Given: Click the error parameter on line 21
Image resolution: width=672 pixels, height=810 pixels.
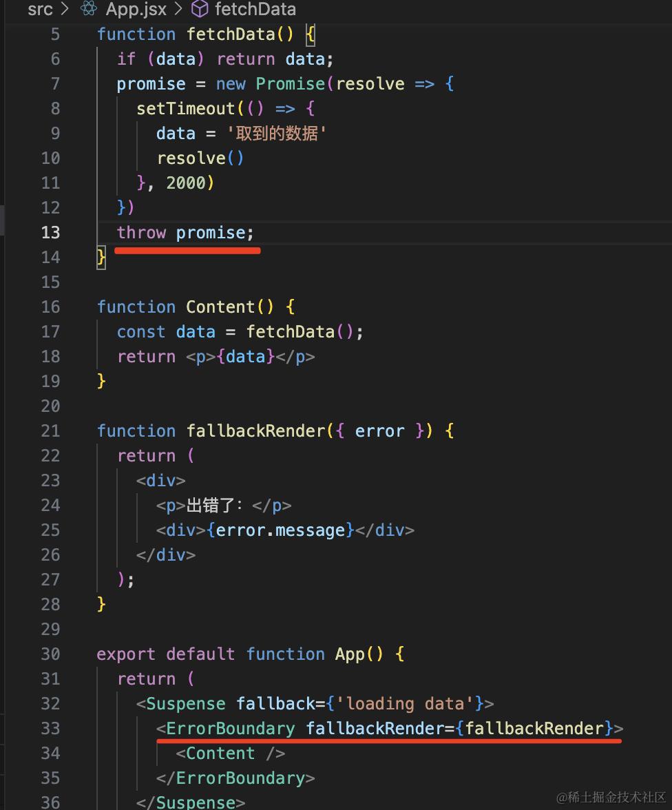Looking at the screenshot, I should click(379, 431).
